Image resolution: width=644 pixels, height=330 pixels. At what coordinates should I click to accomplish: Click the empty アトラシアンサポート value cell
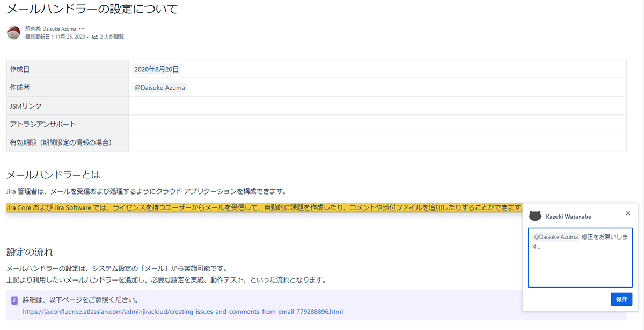(377, 124)
